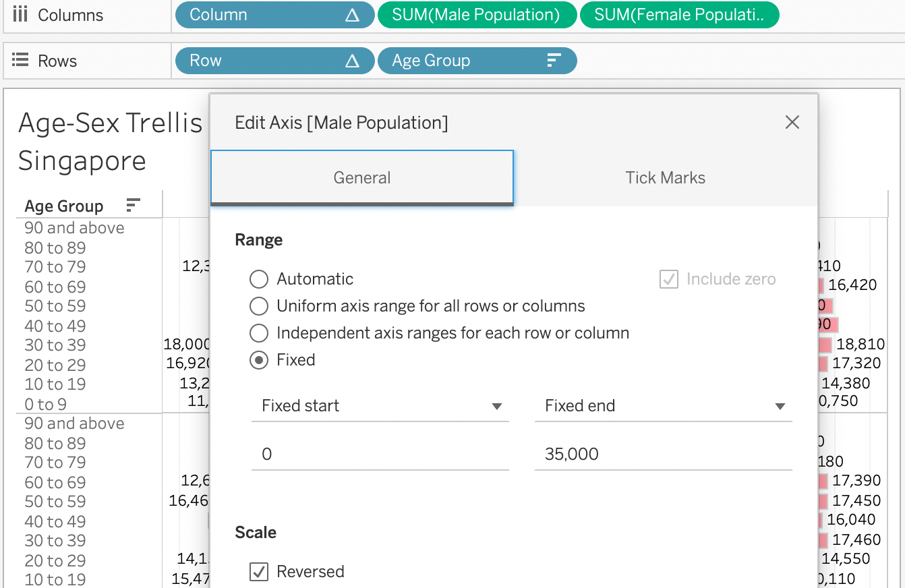Click sort icon on Age Group pill
This screenshot has width=905, height=588.
tap(554, 61)
